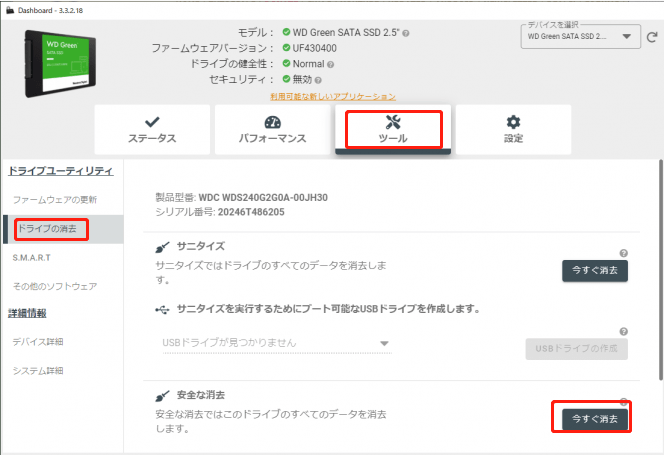Click the checkmark icon on ステータス tab
This screenshot has height=455, width=664.
pyautogui.click(x=152, y=122)
